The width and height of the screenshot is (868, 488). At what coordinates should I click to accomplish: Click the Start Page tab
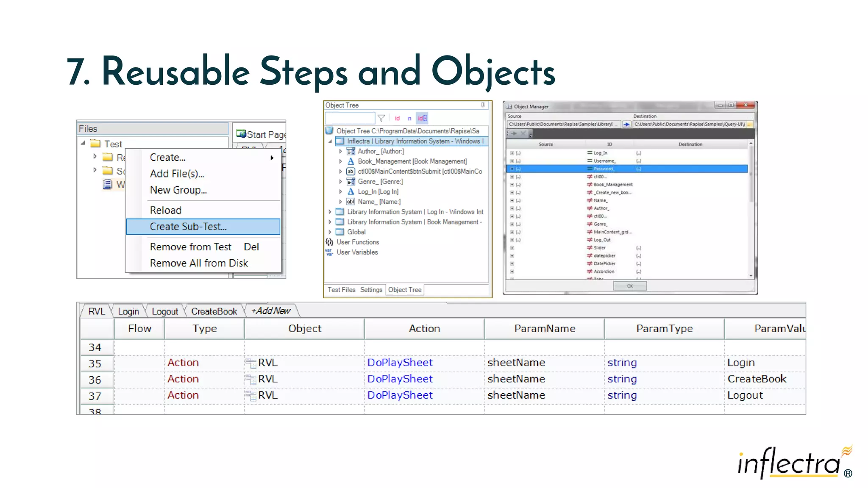260,134
